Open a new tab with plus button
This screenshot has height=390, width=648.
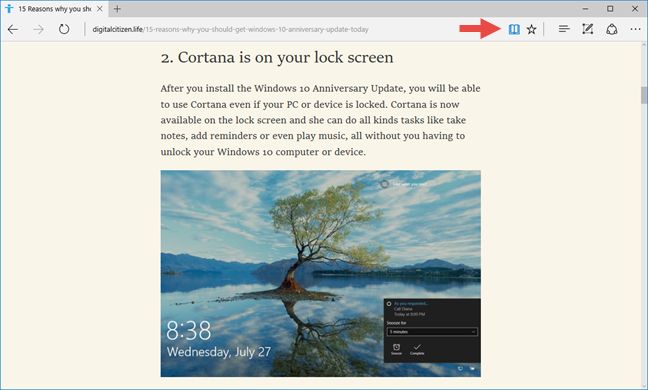[117, 9]
